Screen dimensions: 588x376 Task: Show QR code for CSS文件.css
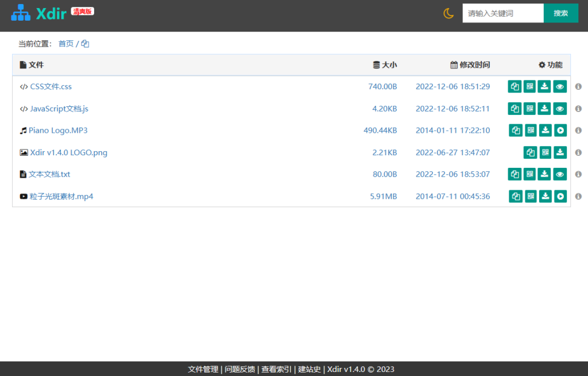[x=529, y=86]
